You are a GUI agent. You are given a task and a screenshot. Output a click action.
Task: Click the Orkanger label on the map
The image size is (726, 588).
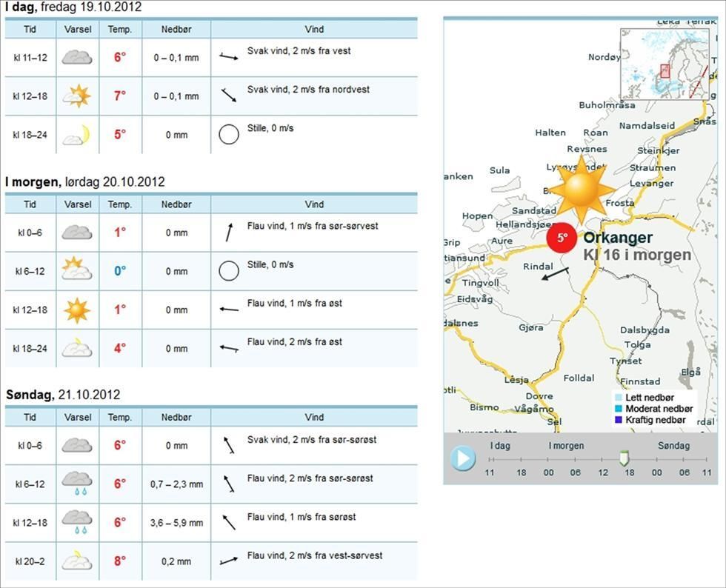pyautogui.click(x=619, y=238)
